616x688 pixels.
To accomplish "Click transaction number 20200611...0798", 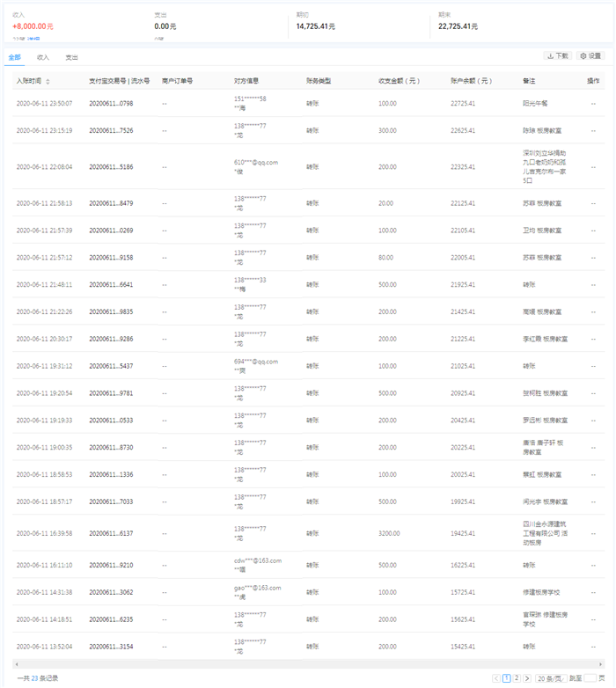I will point(111,104).
